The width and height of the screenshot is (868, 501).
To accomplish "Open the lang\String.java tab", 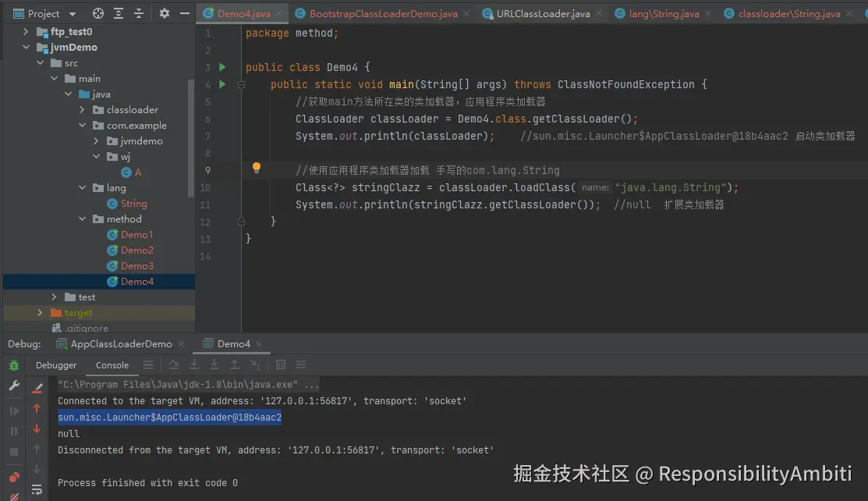I will pyautogui.click(x=664, y=14).
